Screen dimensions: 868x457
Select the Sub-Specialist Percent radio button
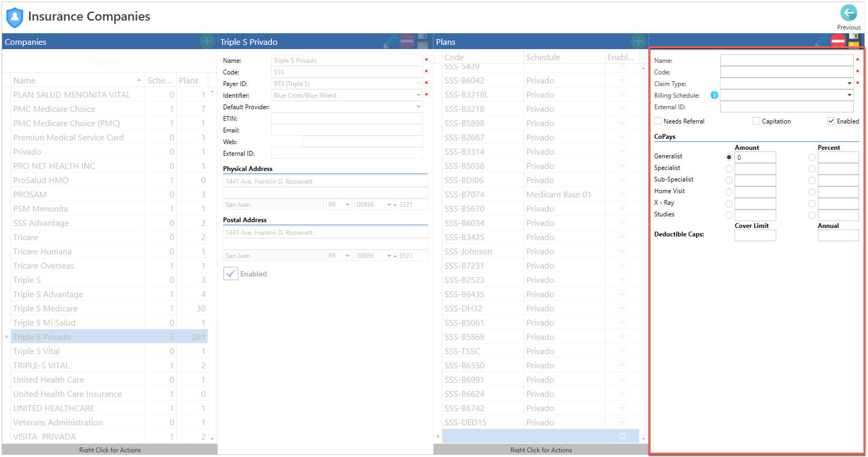click(812, 180)
